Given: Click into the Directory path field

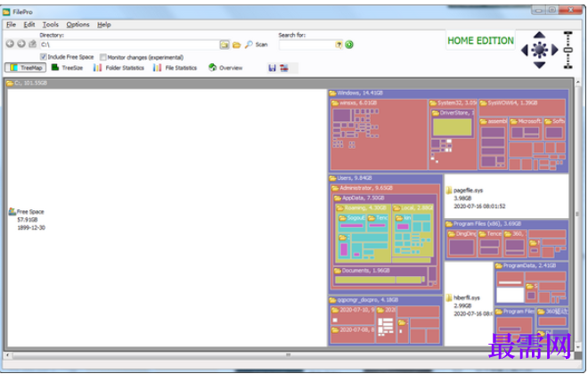Looking at the screenshot, I should point(129,45).
